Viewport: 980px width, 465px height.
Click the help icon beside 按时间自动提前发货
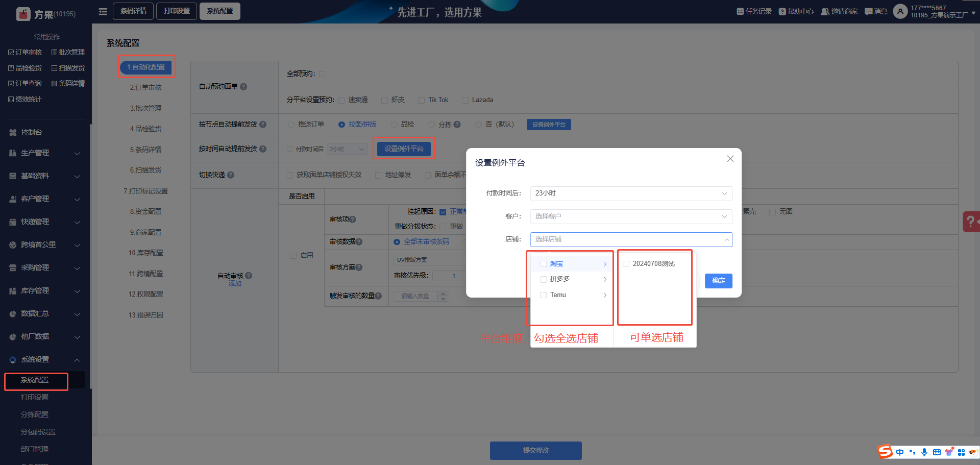[263, 149]
